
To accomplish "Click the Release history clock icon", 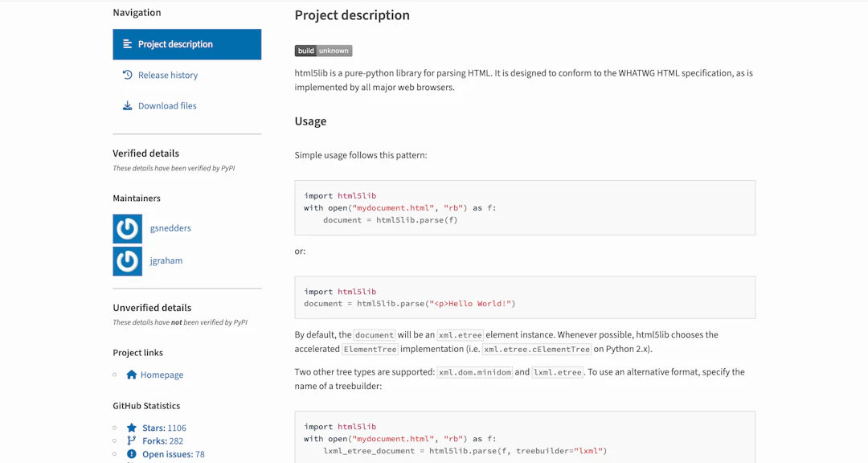I will [x=127, y=75].
